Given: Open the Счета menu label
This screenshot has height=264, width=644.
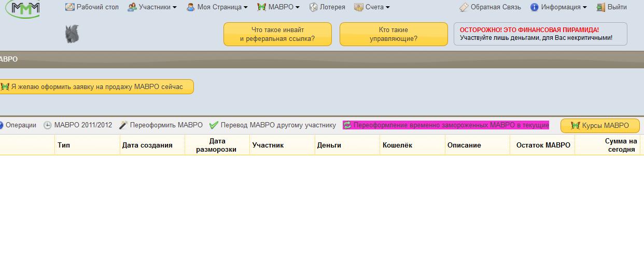Looking at the screenshot, I should 374,7.
